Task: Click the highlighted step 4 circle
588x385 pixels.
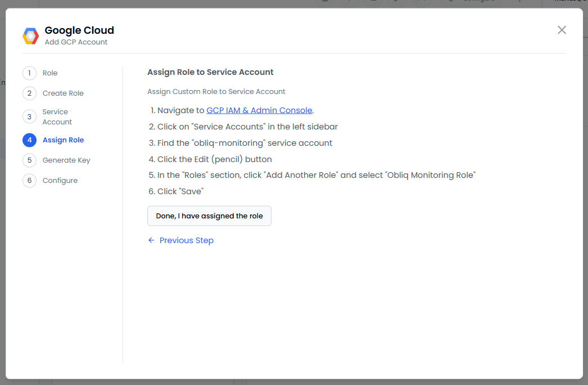Action: click(29, 140)
